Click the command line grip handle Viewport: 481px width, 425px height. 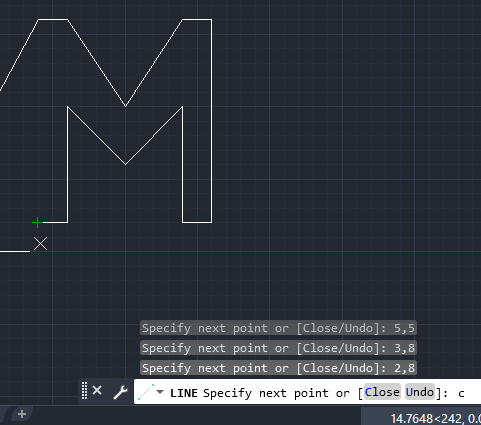pos(84,390)
